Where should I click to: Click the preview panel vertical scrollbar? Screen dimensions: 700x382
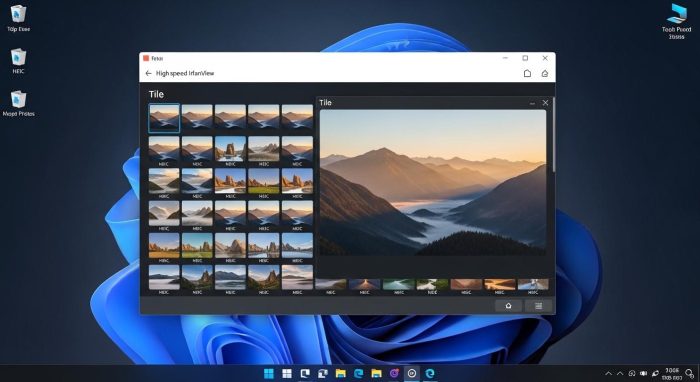[x=554, y=134]
